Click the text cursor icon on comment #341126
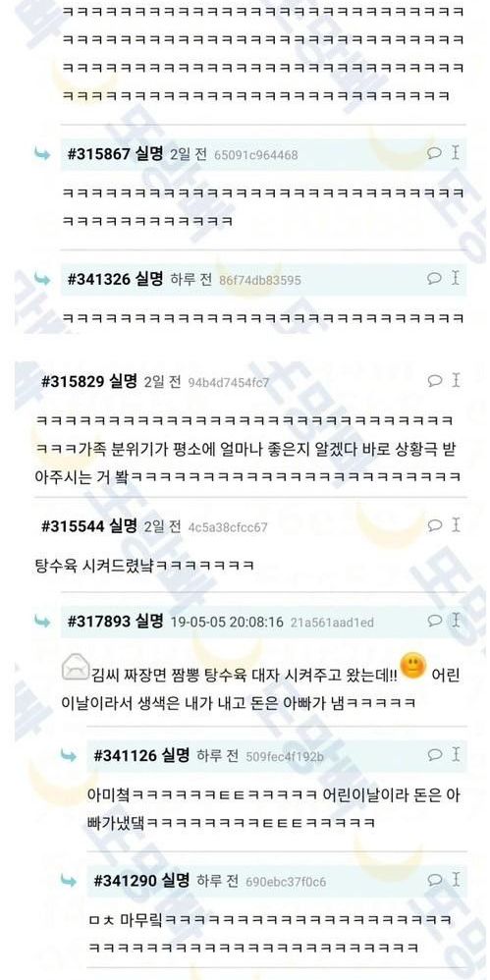The image size is (490, 980). pos(456,754)
